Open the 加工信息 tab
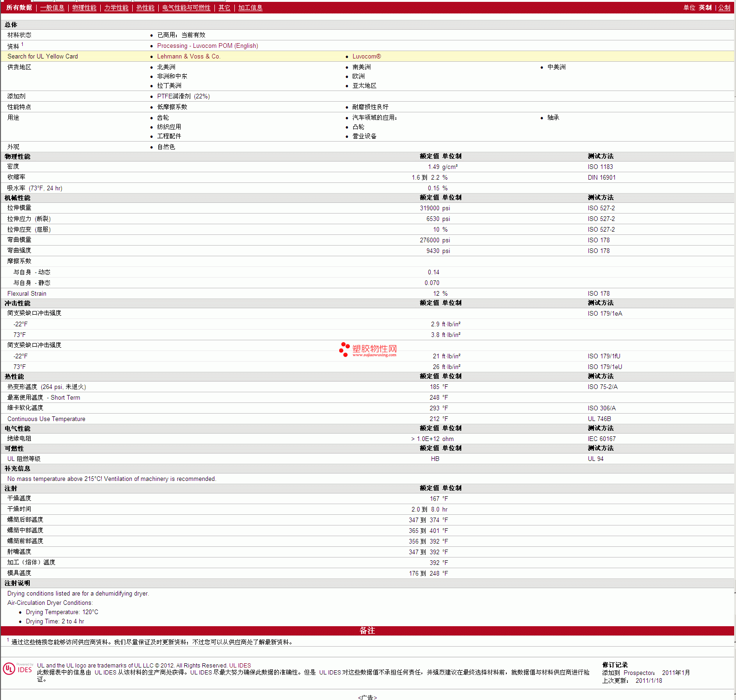Image resolution: width=736 pixels, height=700 pixels. pyautogui.click(x=250, y=7)
